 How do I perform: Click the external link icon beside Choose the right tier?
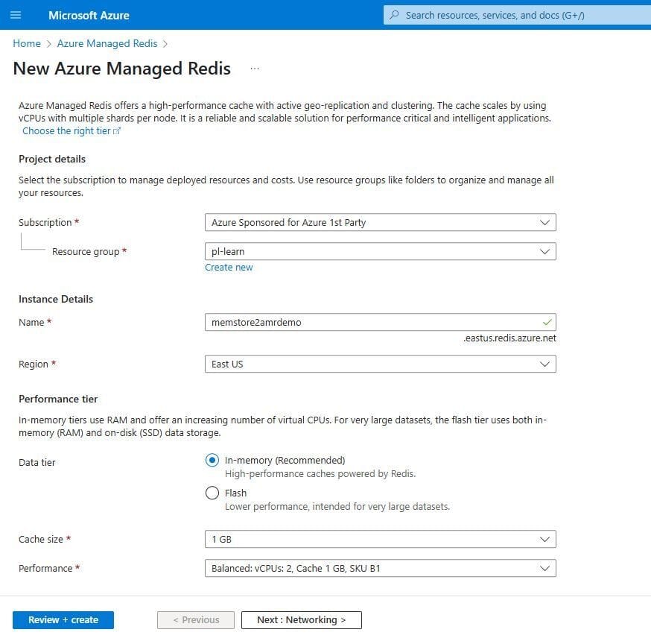click(x=118, y=130)
